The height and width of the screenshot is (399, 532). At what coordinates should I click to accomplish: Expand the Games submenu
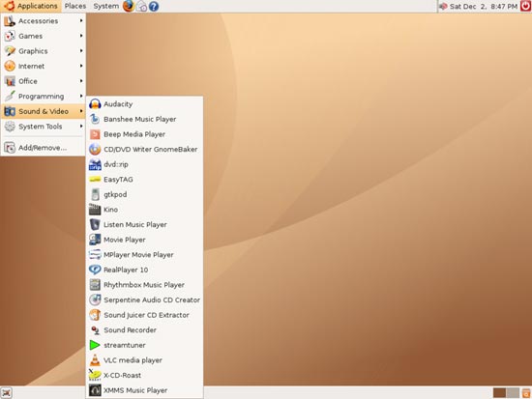pyautogui.click(x=44, y=36)
